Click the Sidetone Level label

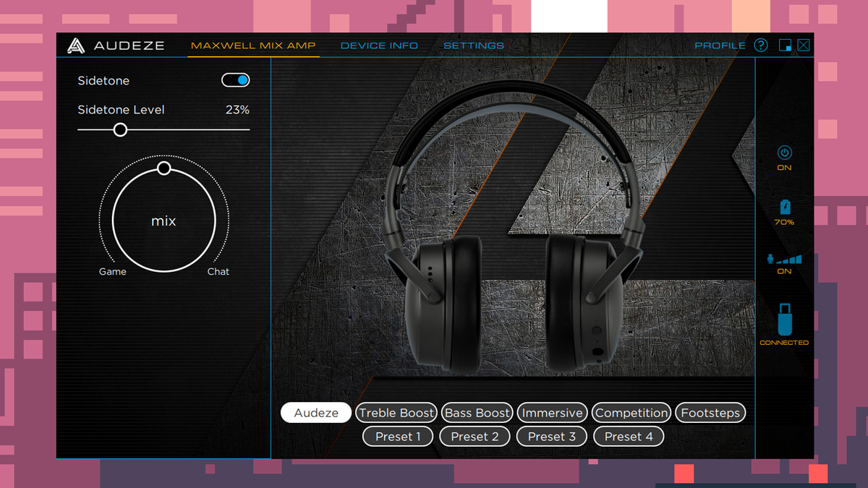[121, 110]
